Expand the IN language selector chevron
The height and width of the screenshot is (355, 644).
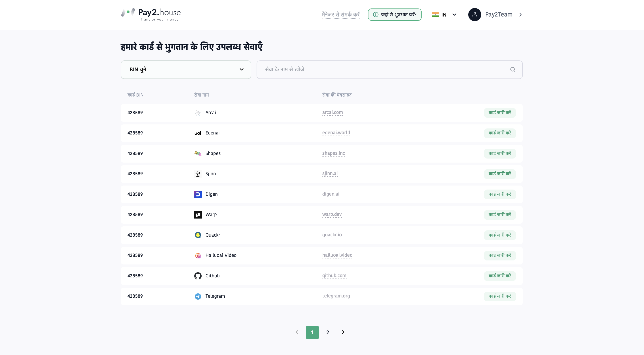454,14
